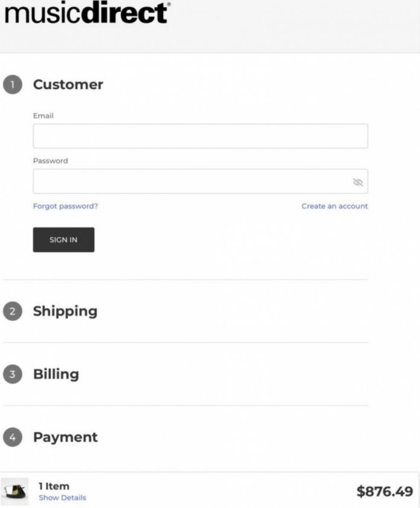The height and width of the screenshot is (508, 420).
Task: Click the musicdirect logo
Action: pyautogui.click(x=88, y=12)
